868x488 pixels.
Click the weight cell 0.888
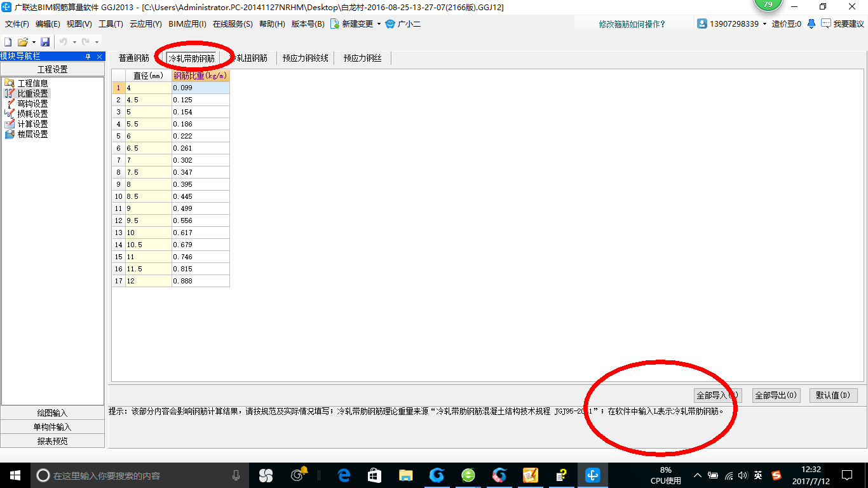pyautogui.click(x=201, y=281)
